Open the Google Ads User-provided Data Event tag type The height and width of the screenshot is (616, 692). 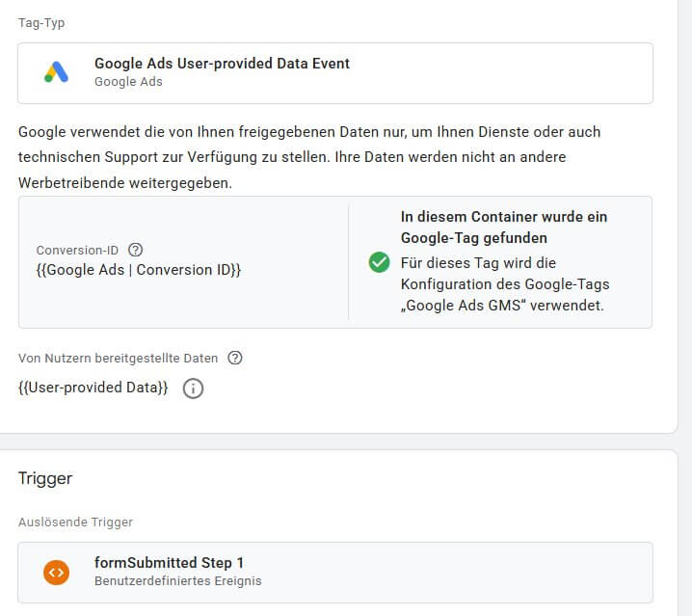(x=335, y=73)
